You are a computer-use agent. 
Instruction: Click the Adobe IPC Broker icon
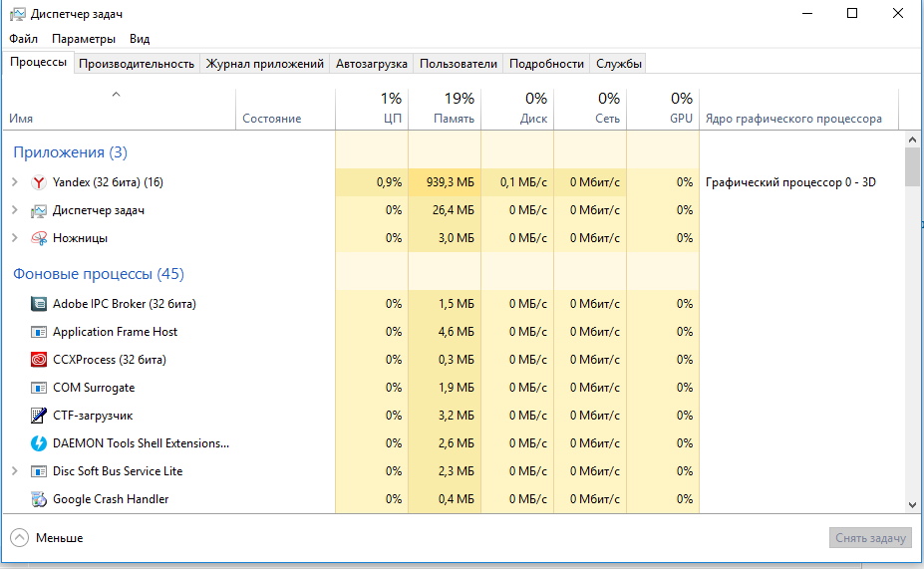pyautogui.click(x=38, y=304)
